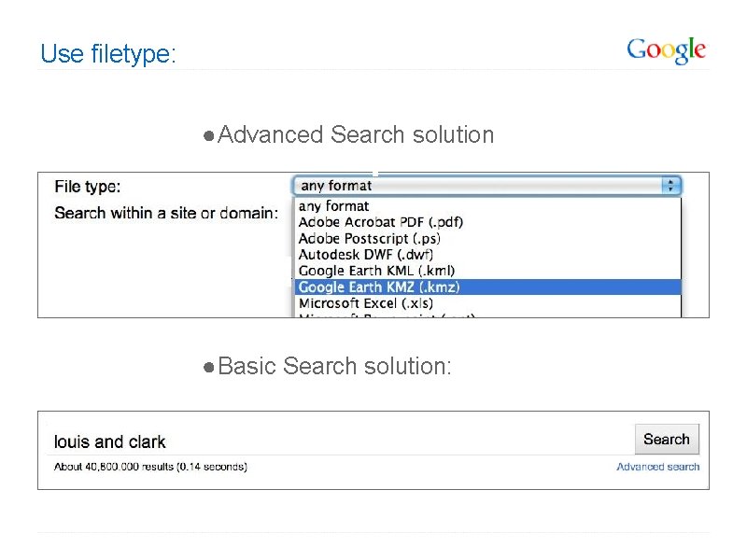747x560 pixels.
Task: Click the File type dropdown arrow button
Action: point(671,186)
